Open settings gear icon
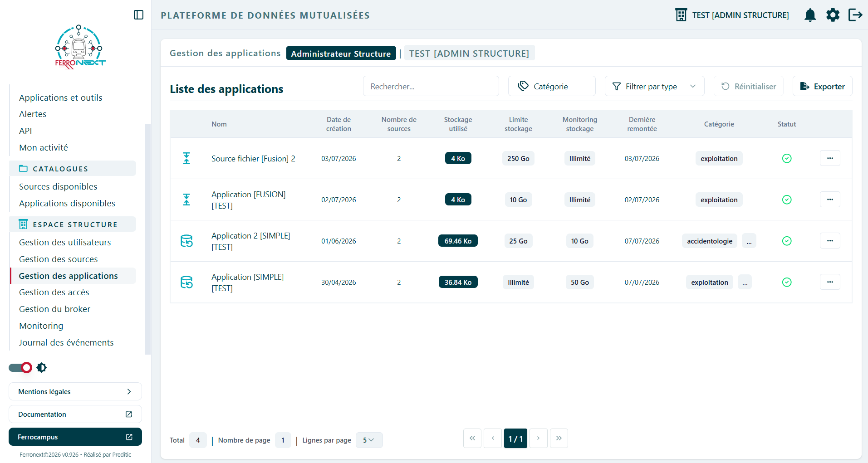The width and height of the screenshot is (868, 463). (x=833, y=15)
